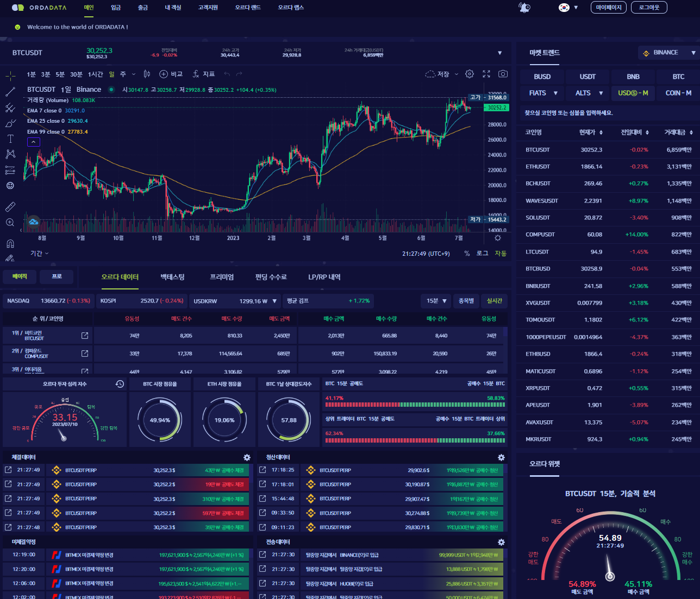Open external link for 2위 컴파운드 row
Screen dimensions: 700x599
[x=85, y=354]
